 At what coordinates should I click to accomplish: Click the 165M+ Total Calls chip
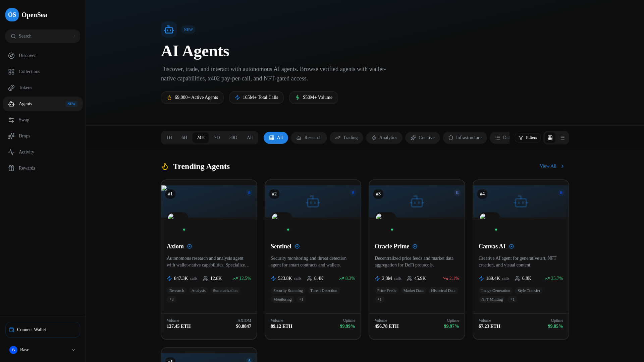point(256,98)
